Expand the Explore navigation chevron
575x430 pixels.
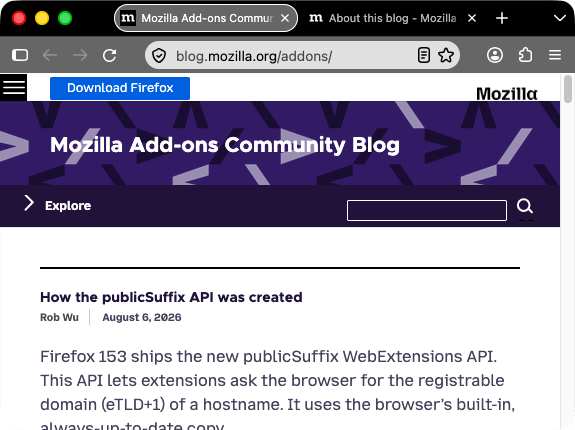tap(29, 203)
